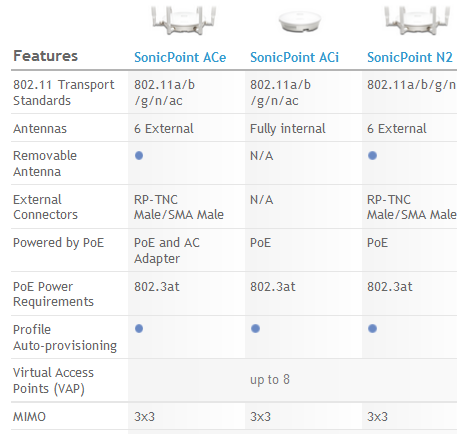Click Profile Auto-provisioning dot for SonicPoint N2

[372, 329]
